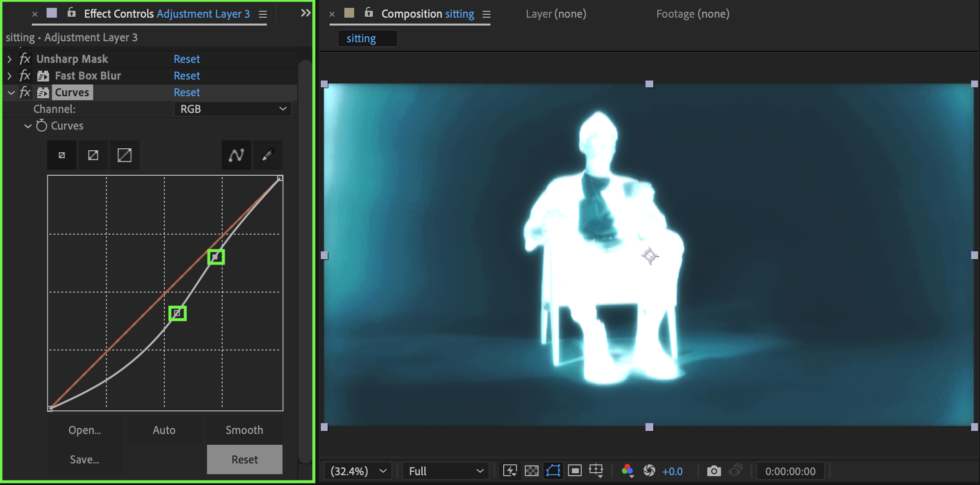
Task: Open the Full resolution dropdown
Action: click(x=446, y=471)
